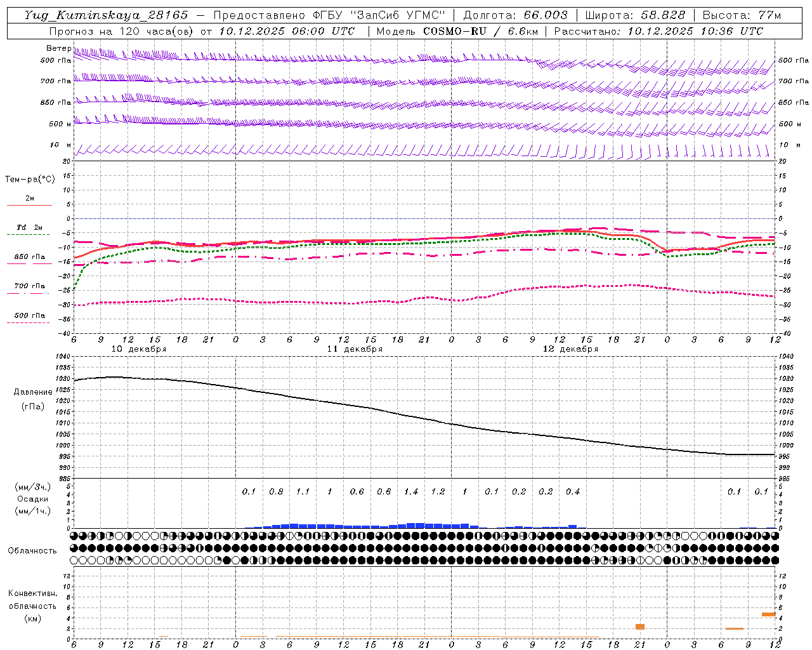Click the forecast start time '10.12.2025 06:00 UTC'

tap(287, 31)
